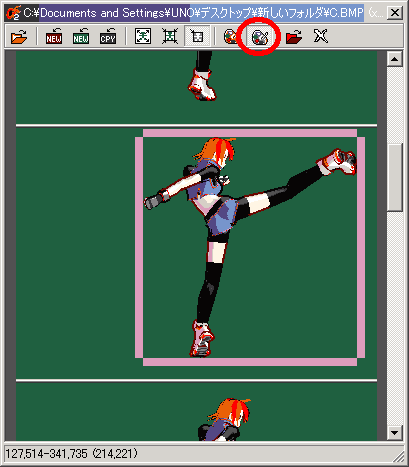
Task: Click the scrollbar up arrow
Action: pyautogui.click(x=395, y=59)
